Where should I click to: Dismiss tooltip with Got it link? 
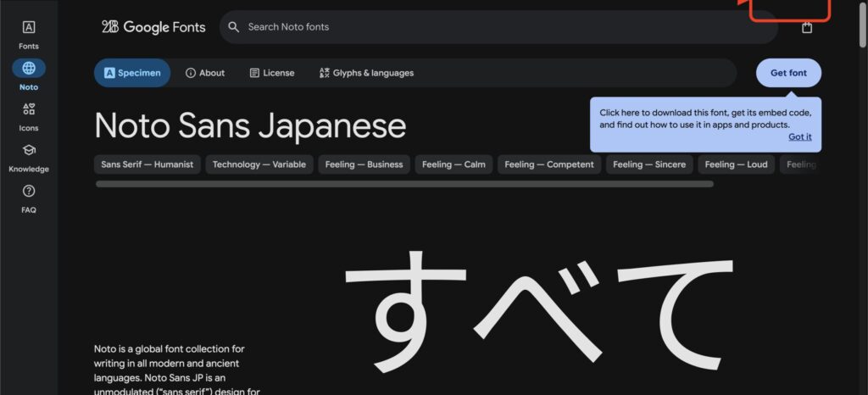pyautogui.click(x=800, y=136)
